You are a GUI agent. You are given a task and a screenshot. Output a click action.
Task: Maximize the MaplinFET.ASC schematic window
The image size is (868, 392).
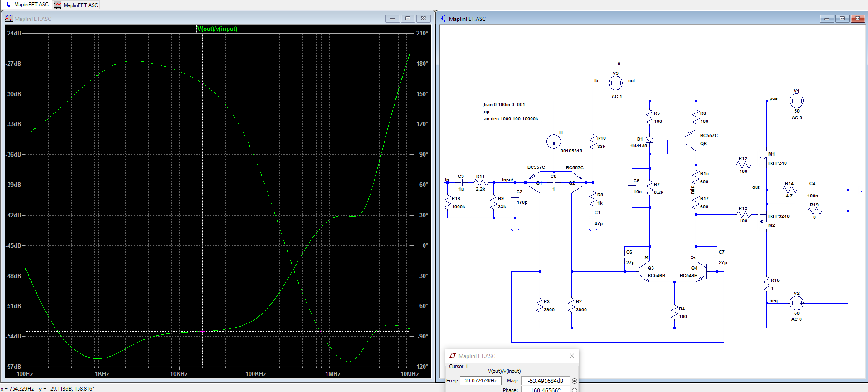(x=842, y=19)
